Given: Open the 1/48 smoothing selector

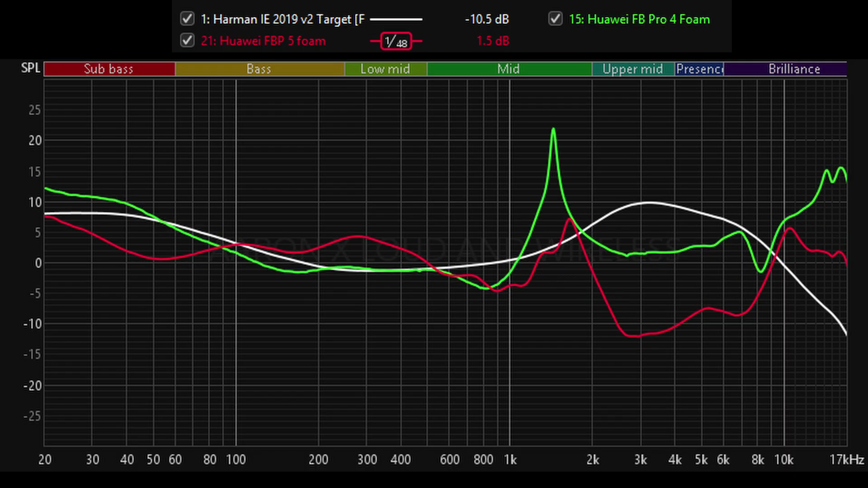Looking at the screenshot, I should click(x=396, y=41).
